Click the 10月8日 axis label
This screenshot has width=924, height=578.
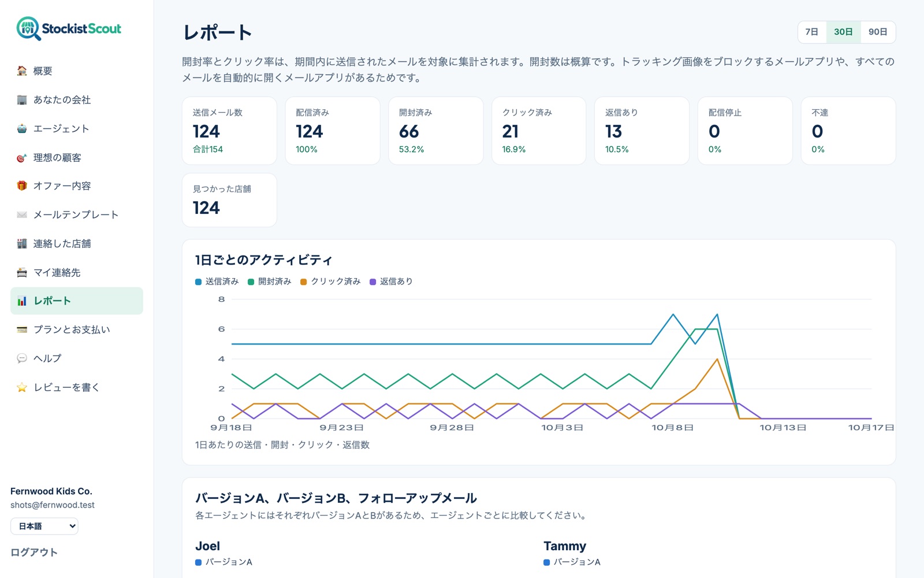pos(672,428)
